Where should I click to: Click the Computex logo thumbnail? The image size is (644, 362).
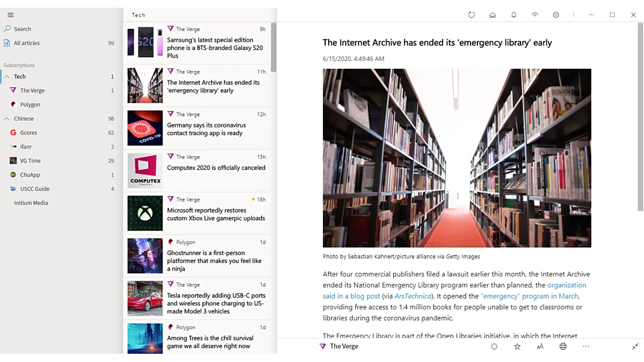point(145,171)
